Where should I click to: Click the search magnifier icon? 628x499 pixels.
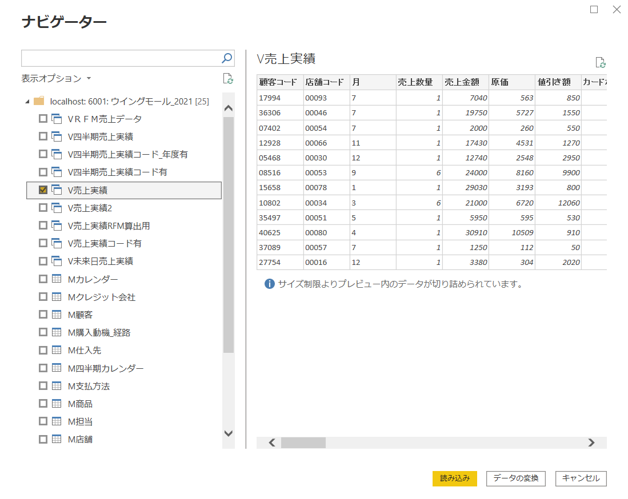pos(227,58)
